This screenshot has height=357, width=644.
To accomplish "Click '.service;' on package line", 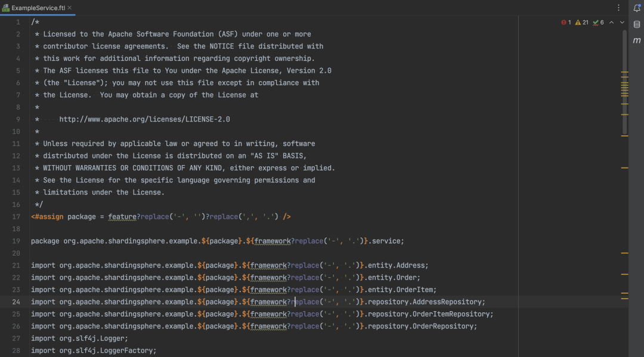I will click(x=386, y=241).
